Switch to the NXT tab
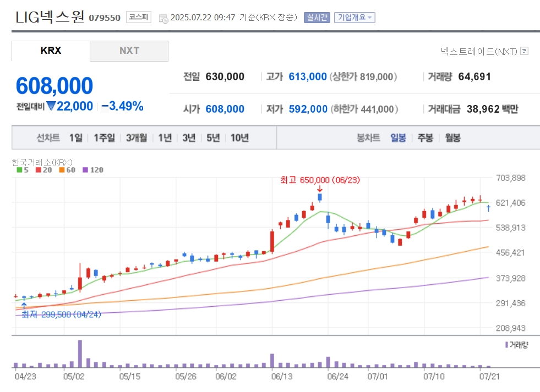The height and width of the screenshot is (392, 540). pos(129,51)
